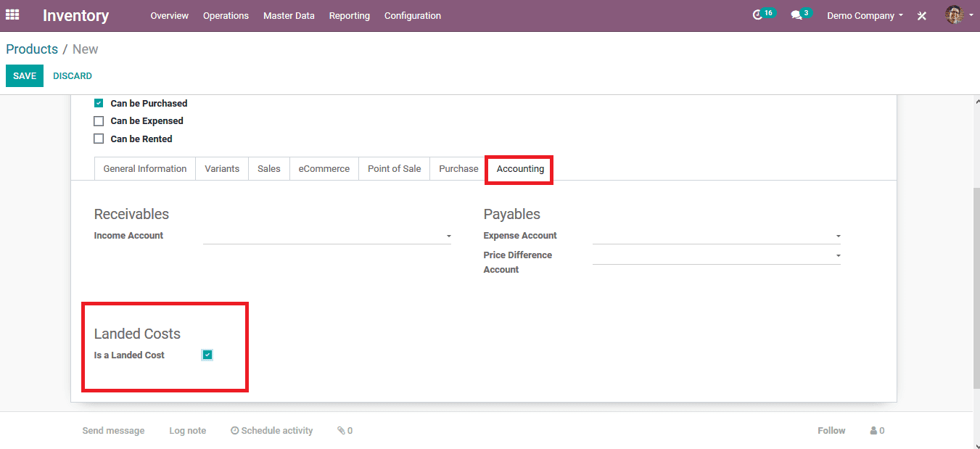Open the apps grid menu icon

tap(12, 15)
